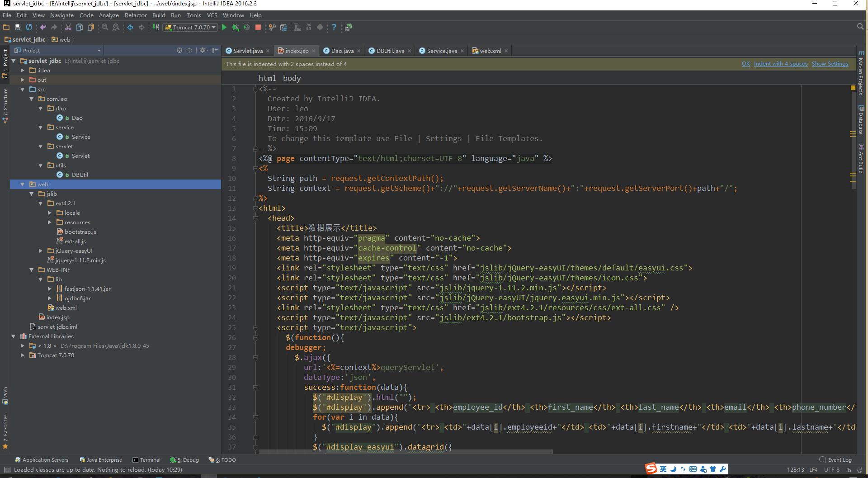The height and width of the screenshot is (478, 868).
Task: Open Project Structure icon
Action: (x=283, y=27)
